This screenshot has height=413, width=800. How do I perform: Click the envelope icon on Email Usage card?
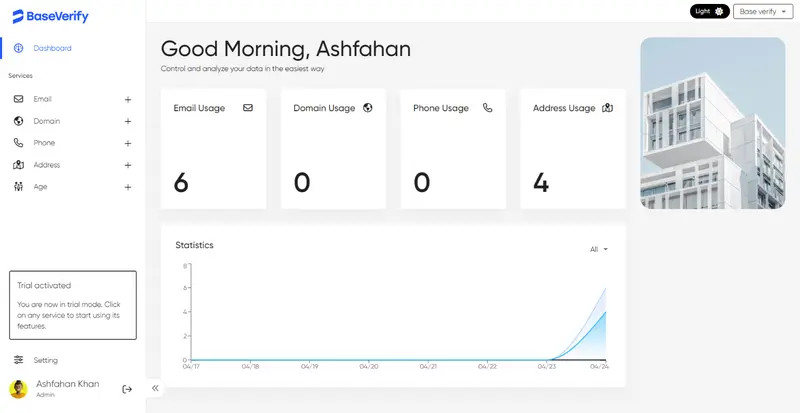coord(248,108)
